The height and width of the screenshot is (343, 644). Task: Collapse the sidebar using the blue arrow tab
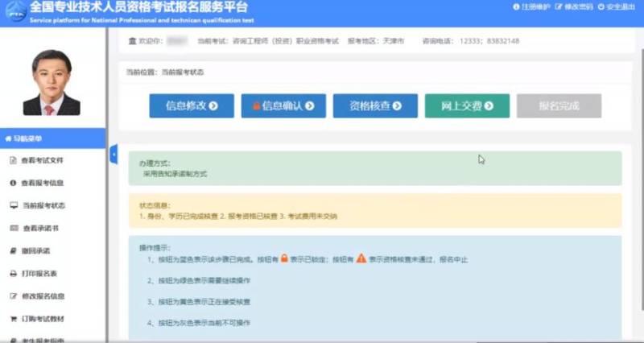coord(113,154)
